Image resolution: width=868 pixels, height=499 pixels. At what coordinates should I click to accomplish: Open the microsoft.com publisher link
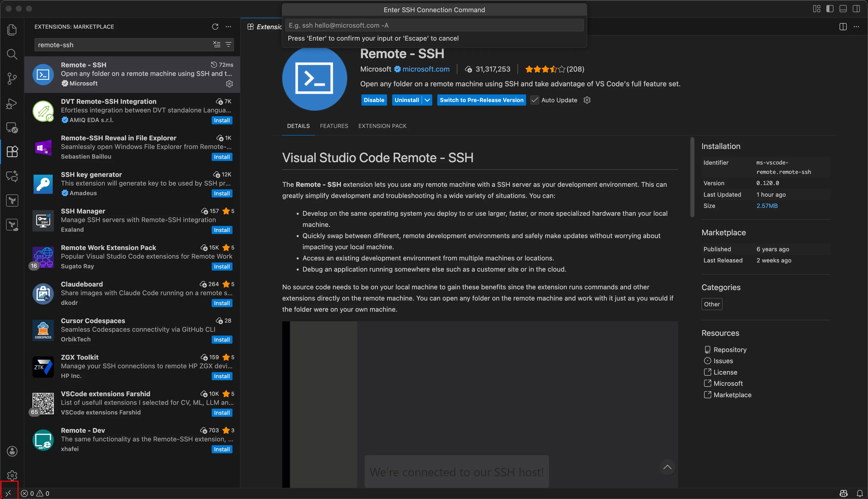coord(426,69)
